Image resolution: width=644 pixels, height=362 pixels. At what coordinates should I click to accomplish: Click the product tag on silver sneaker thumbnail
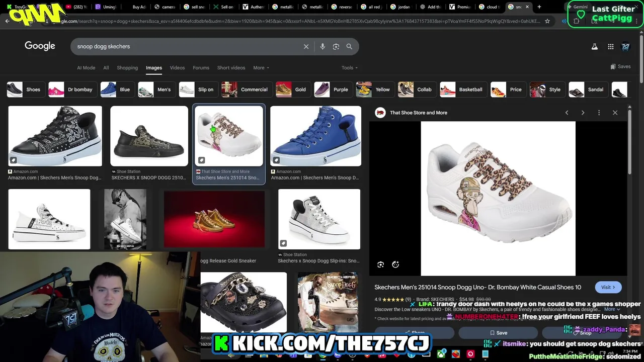[283, 243]
